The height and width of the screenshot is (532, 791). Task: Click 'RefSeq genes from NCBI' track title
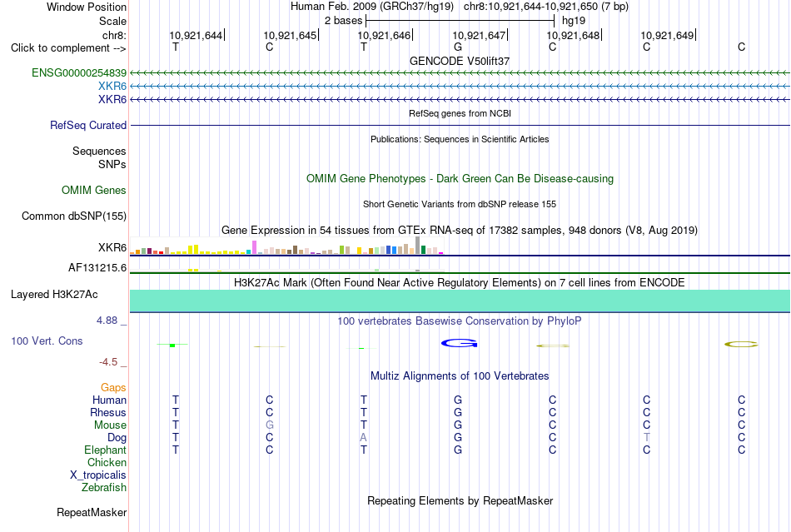coord(460,113)
